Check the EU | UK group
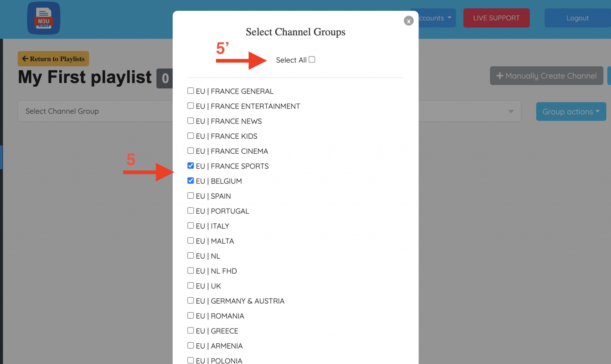 191,286
